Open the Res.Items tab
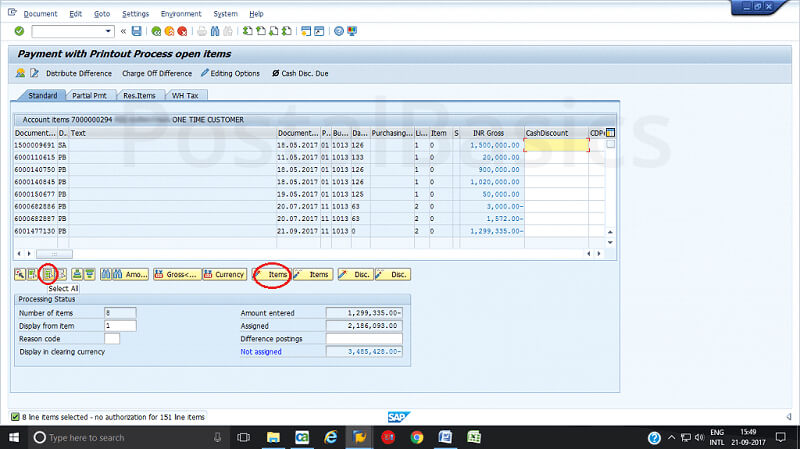This screenshot has width=800, height=449. tap(141, 96)
